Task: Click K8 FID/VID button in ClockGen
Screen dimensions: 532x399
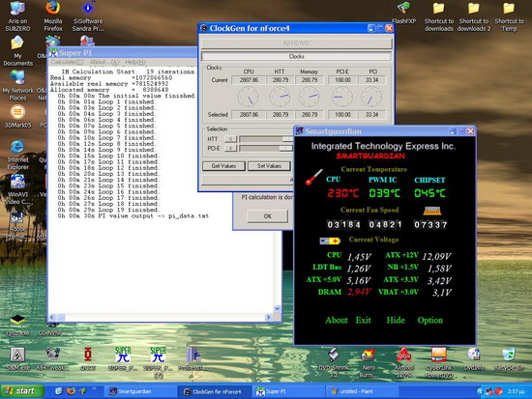Action: 296,43
